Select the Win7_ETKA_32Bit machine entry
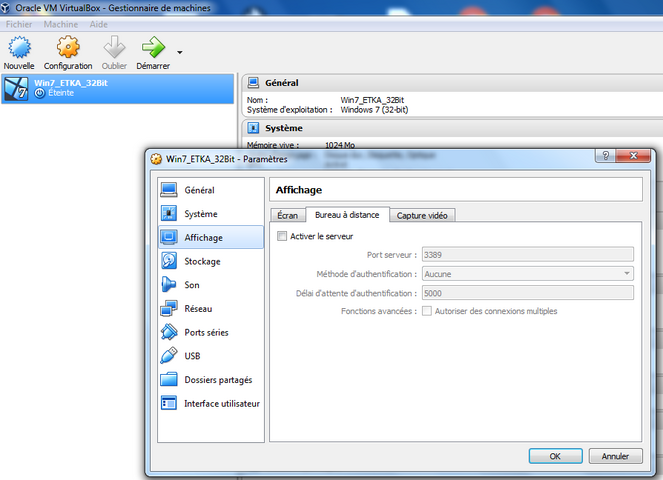663x480 pixels. [118, 88]
